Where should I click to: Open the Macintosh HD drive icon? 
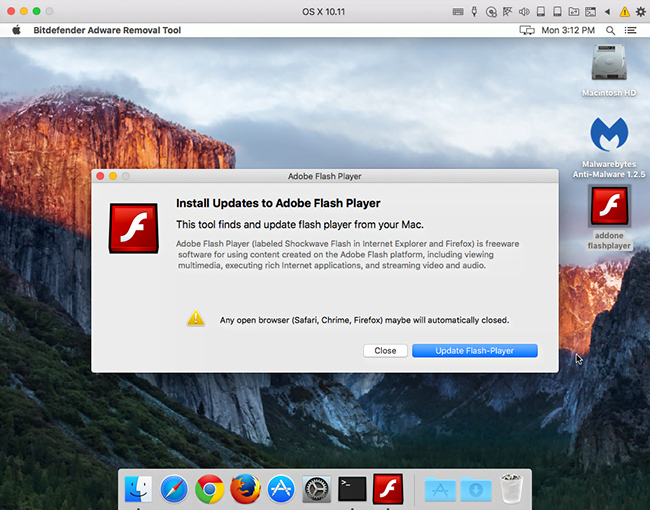609,62
